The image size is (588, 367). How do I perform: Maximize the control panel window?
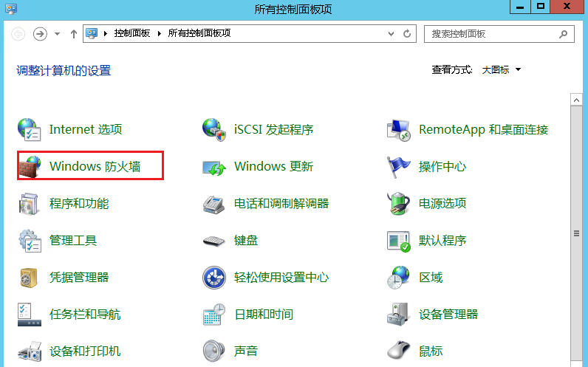(541, 7)
